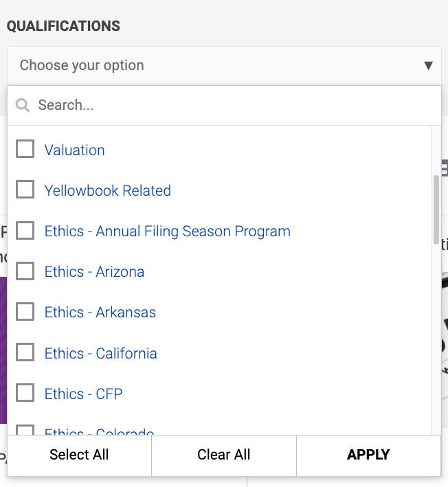Enable Ethics - Annual Filing Season Program checkbox
Screen dimensions: 448x487
click(25, 231)
